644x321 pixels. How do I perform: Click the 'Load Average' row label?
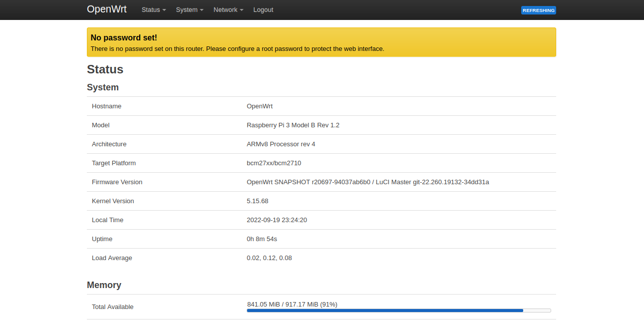(x=112, y=258)
